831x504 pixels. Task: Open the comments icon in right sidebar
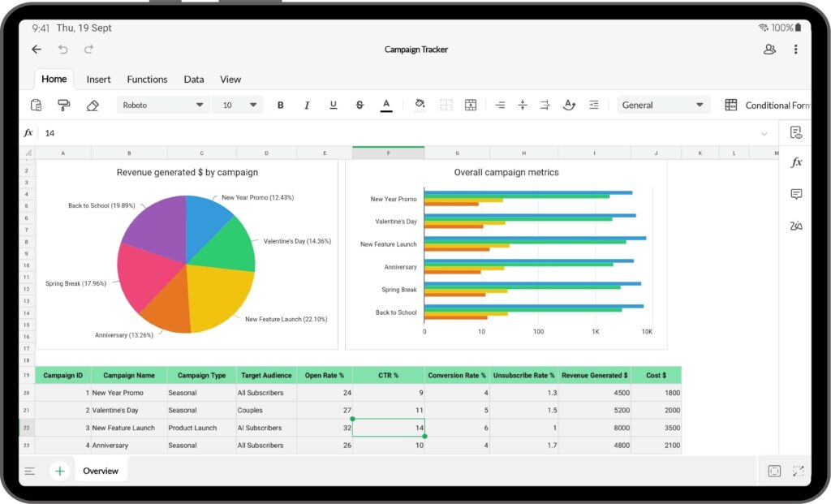coord(796,194)
